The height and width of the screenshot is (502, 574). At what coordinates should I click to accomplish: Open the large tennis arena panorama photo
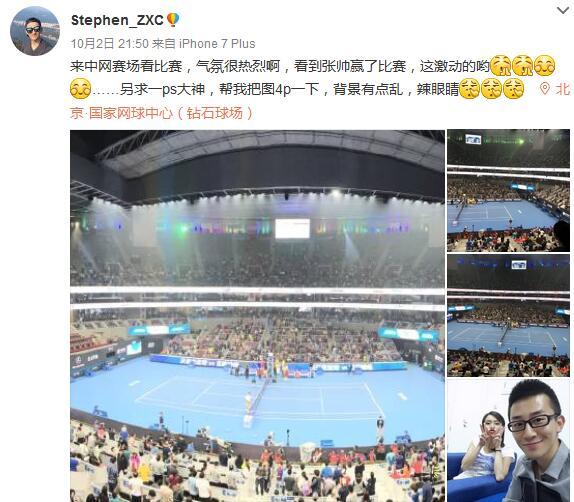coord(257,316)
